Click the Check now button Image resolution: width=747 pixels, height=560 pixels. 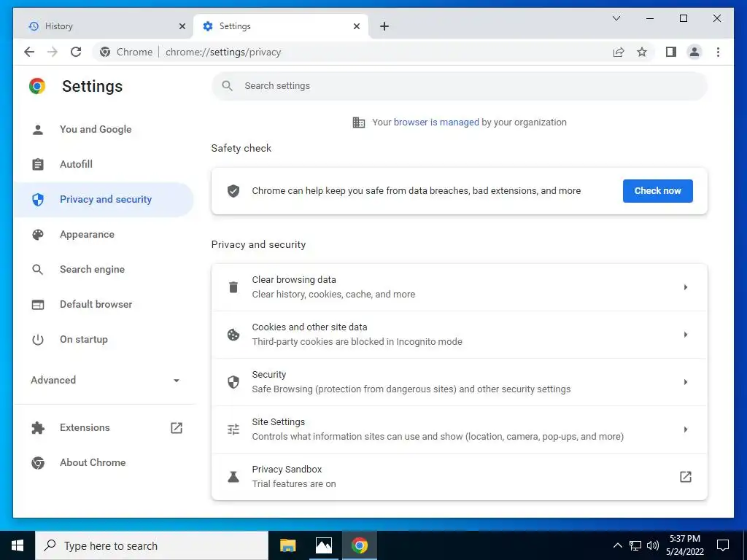coord(657,191)
